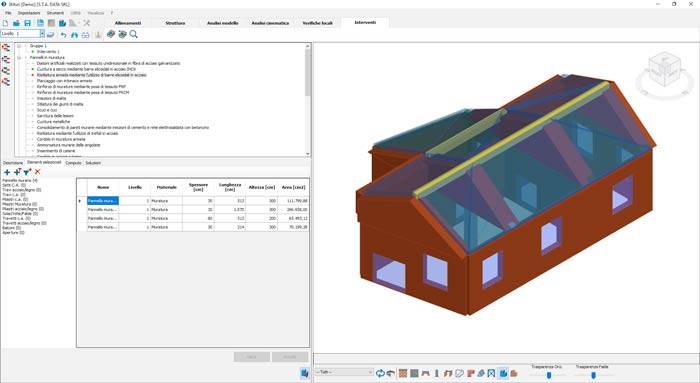
Task: Click the highlighted first Pannello mura... cell
Action: pos(103,201)
